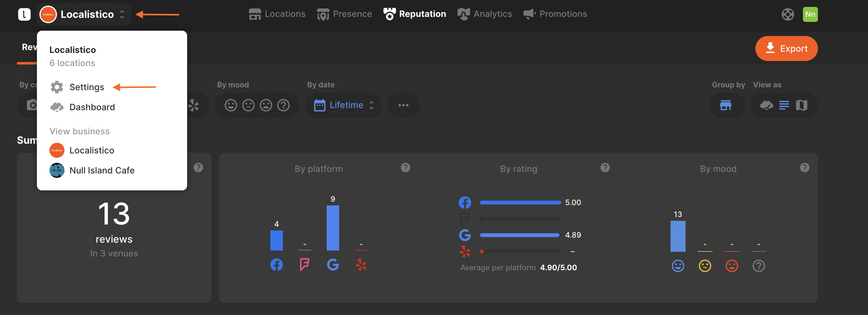Go to the Presence section
Image resolution: width=868 pixels, height=315 pixels.
tap(345, 14)
